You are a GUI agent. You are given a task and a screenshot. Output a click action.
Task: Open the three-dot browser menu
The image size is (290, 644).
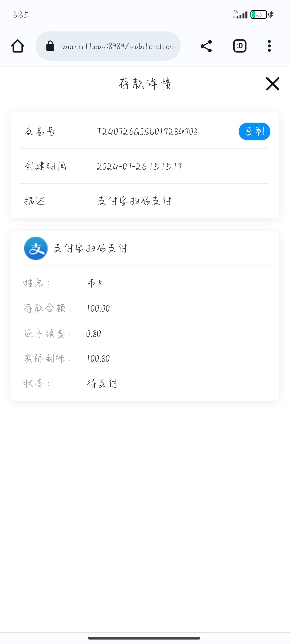pos(269,46)
